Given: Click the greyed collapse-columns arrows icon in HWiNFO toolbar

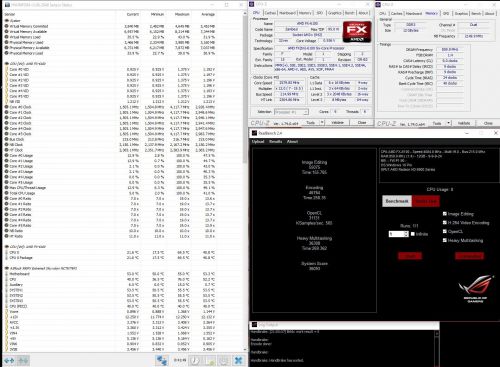Looking at the screenshot, I should pos(23,360).
